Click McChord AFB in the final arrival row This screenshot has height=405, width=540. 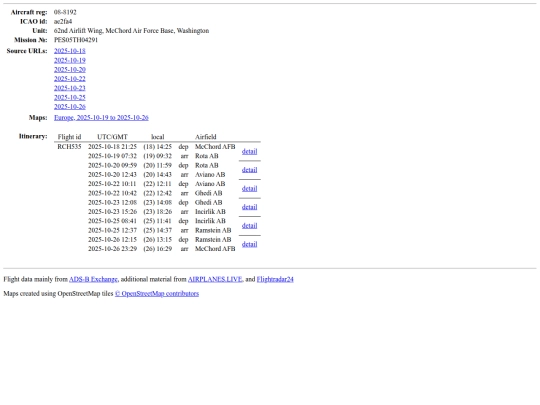(215, 249)
